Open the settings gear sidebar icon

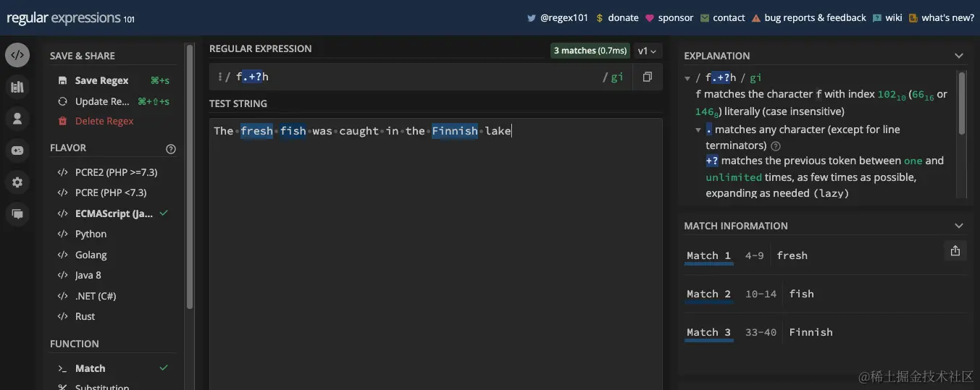17,182
